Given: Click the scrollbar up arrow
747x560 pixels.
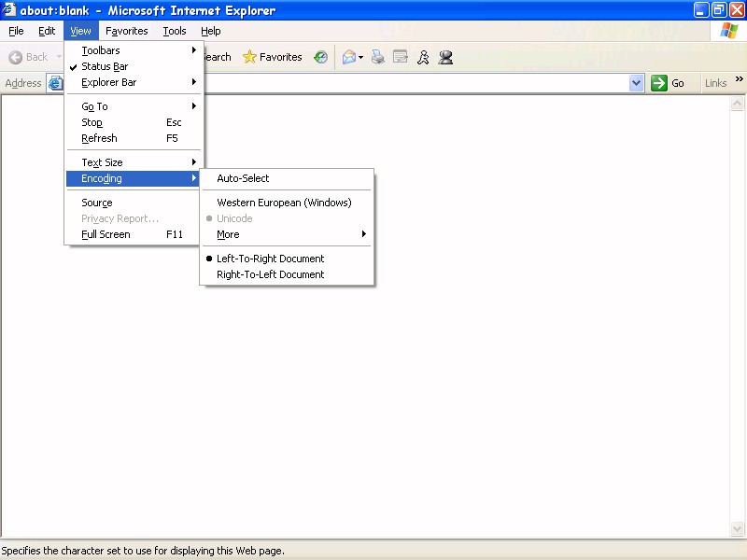Looking at the screenshot, I should pos(737,103).
